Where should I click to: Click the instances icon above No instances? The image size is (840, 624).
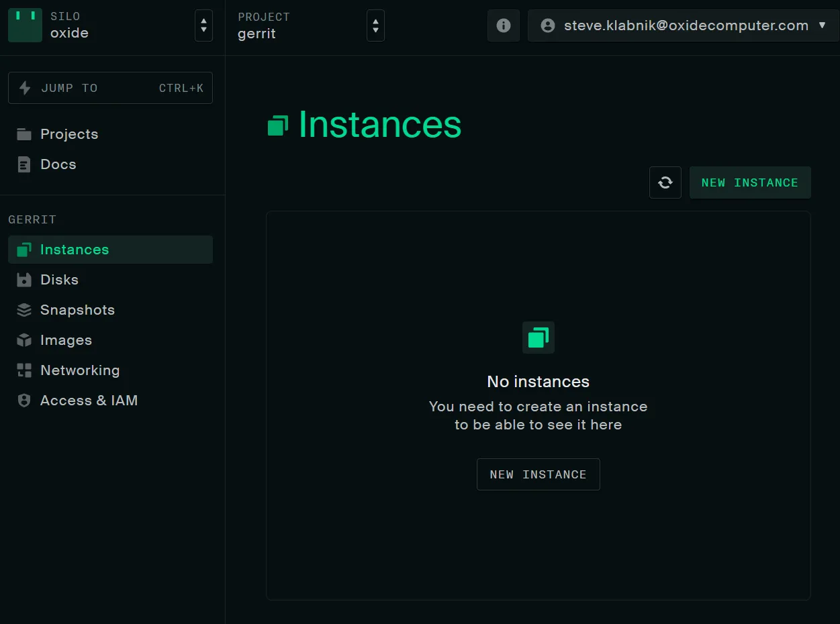click(x=539, y=337)
